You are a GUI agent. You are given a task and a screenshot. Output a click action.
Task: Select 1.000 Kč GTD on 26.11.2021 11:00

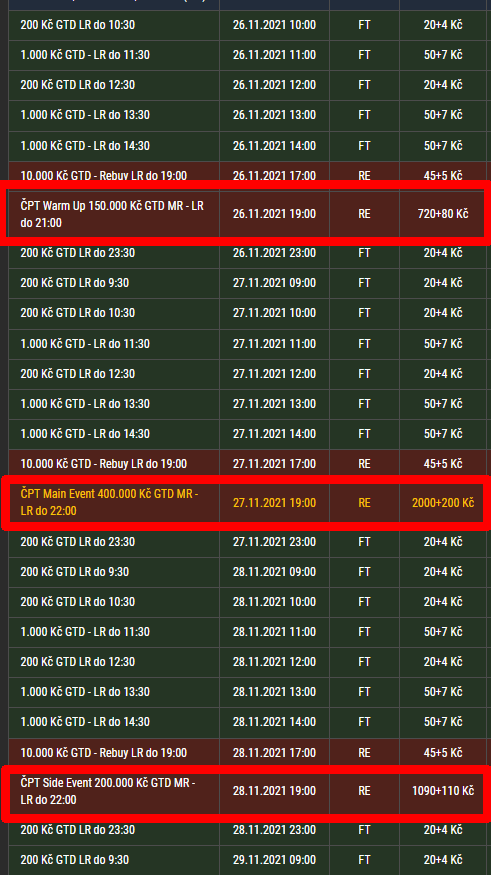click(x=247, y=55)
